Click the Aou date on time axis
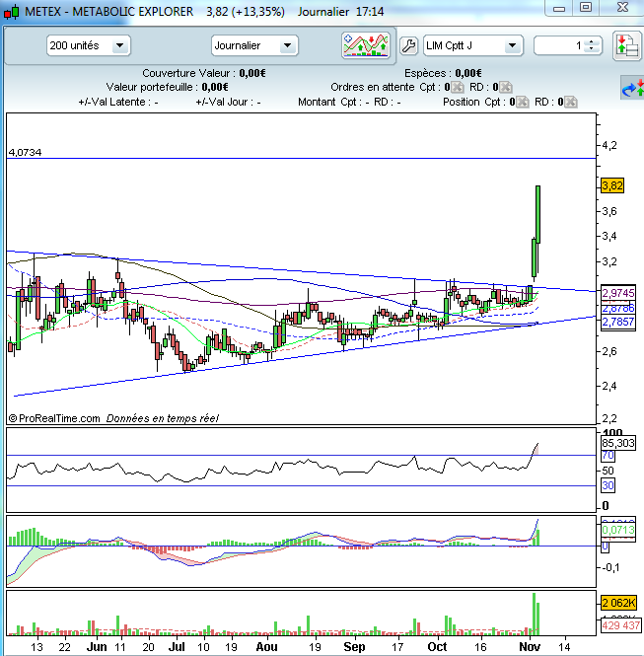The width and height of the screenshot is (644, 656). click(x=267, y=647)
